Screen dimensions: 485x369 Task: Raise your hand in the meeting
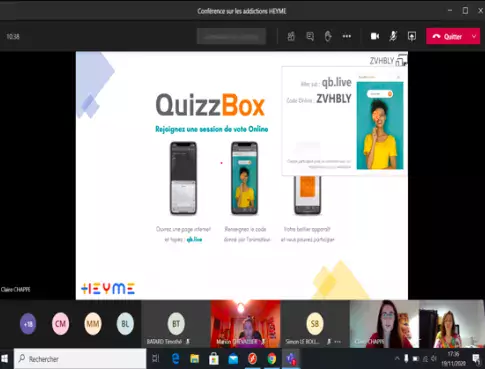click(x=328, y=36)
